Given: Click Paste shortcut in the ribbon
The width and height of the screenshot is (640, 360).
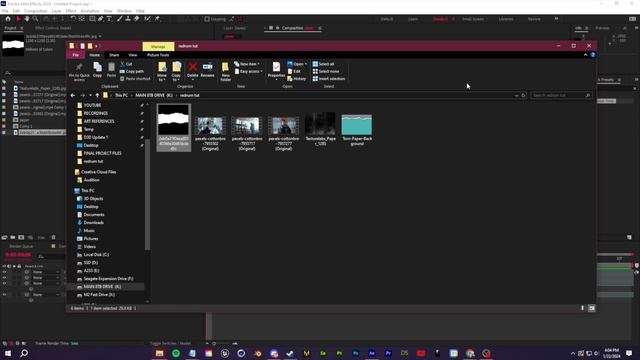Looking at the screenshot, I should click(x=135, y=79).
